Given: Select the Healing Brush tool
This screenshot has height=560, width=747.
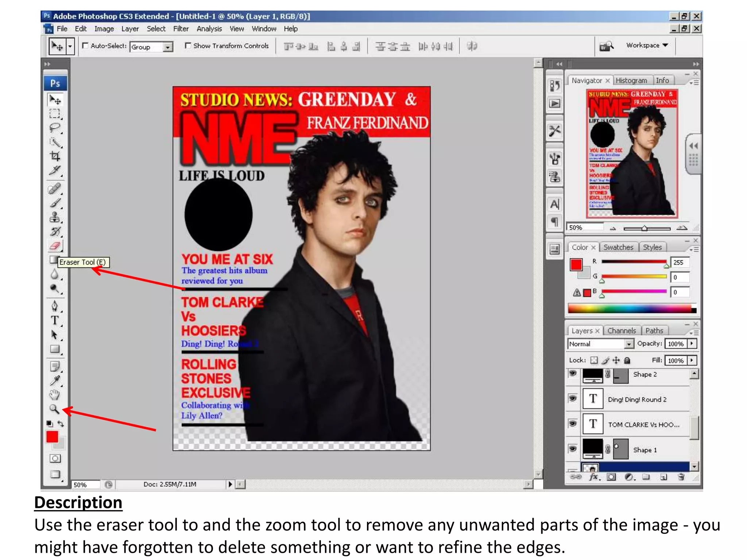Looking at the screenshot, I should [55, 189].
